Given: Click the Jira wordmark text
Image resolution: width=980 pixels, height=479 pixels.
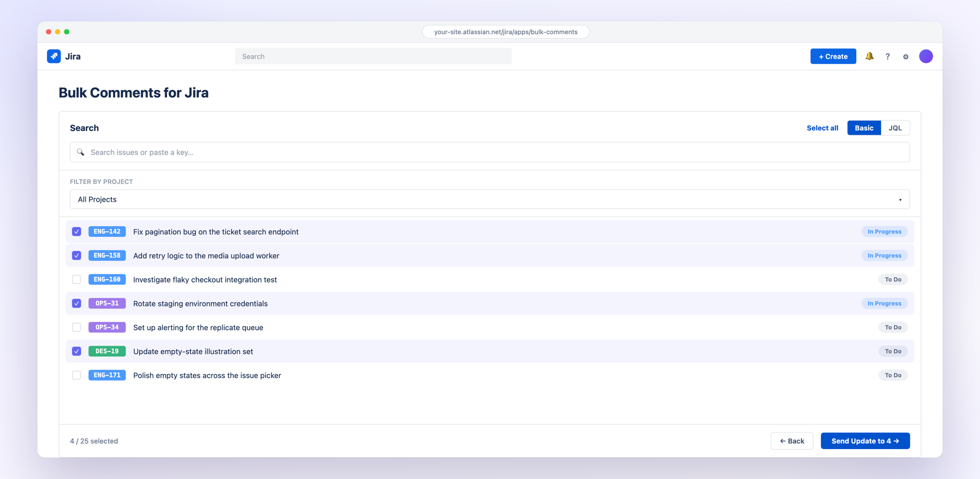Looking at the screenshot, I should tap(73, 56).
